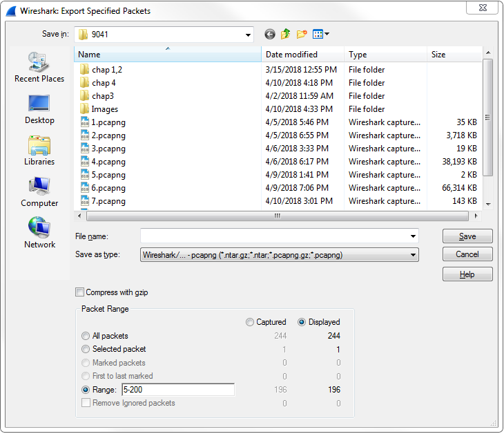Expand the Save in folder dropdown
This screenshot has height=434, width=504.
[x=248, y=35]
